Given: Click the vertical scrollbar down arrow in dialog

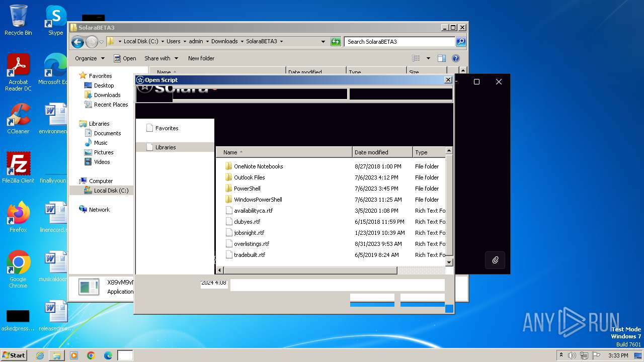Looking at the screenshot, I should (x=449, y=262).
